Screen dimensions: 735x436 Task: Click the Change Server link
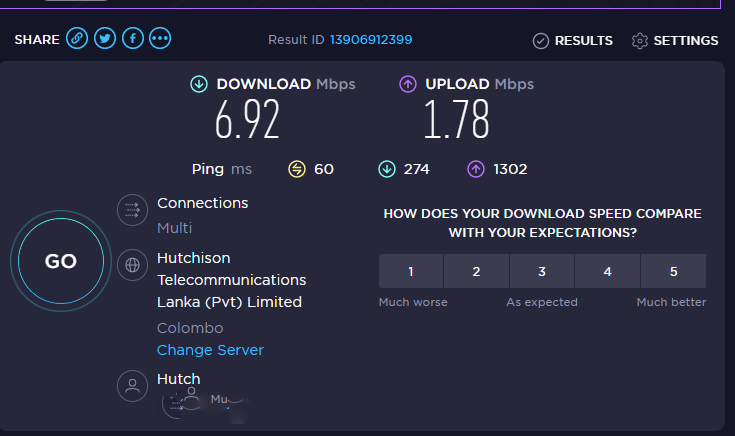210,350
